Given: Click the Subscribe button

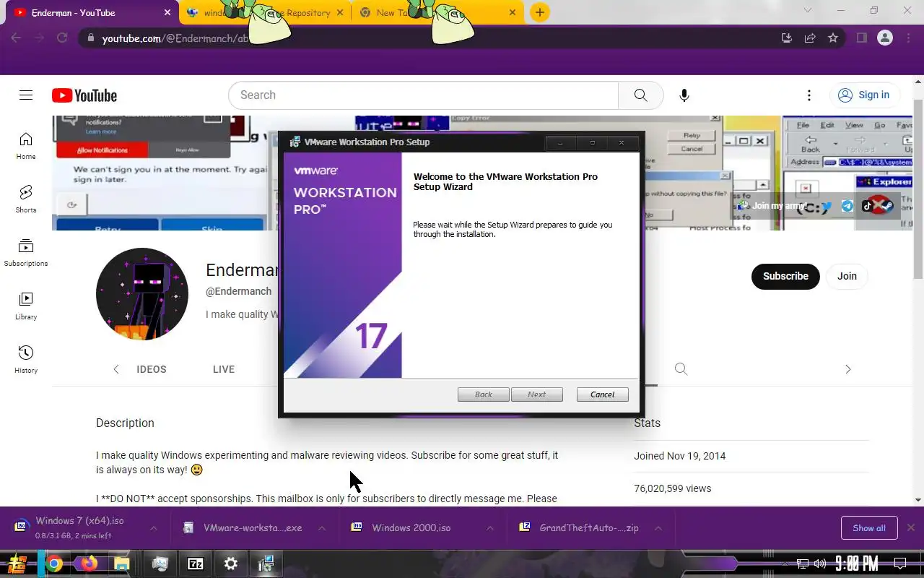Looking at the screenshot, I should point(785,276).
